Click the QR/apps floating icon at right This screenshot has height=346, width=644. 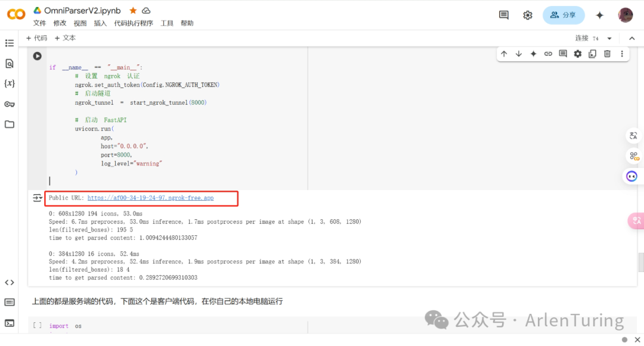pos(634,156)
